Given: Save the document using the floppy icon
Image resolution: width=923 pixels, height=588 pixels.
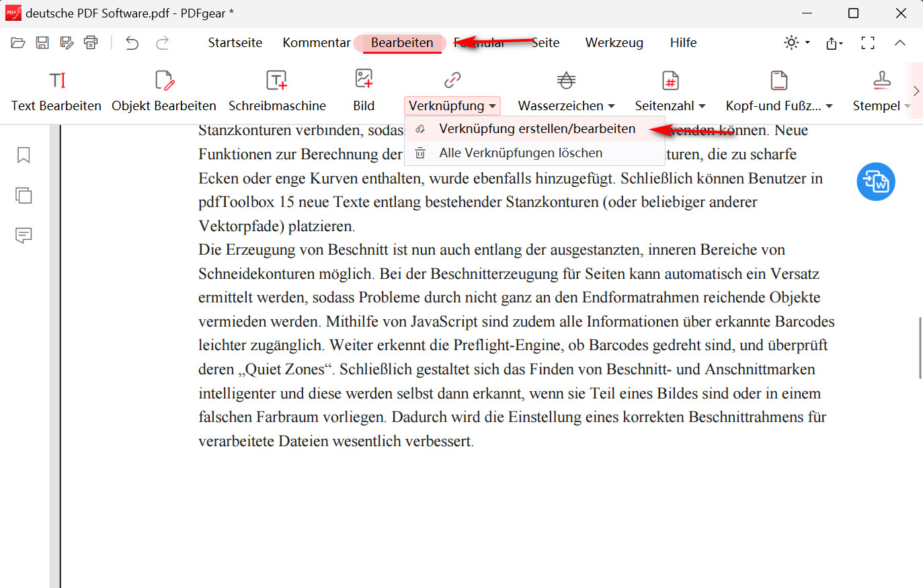Looking at the screenshot, I should coord(42,43).
